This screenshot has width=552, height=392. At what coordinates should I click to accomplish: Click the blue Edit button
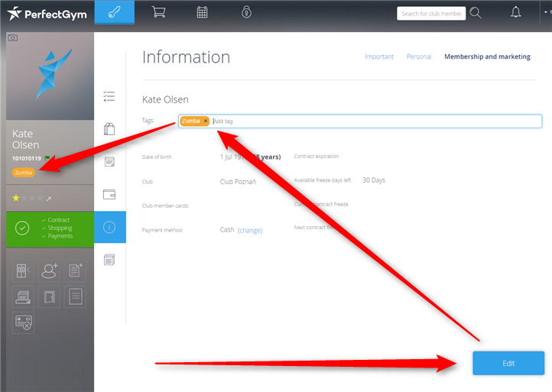coord(508,363)
